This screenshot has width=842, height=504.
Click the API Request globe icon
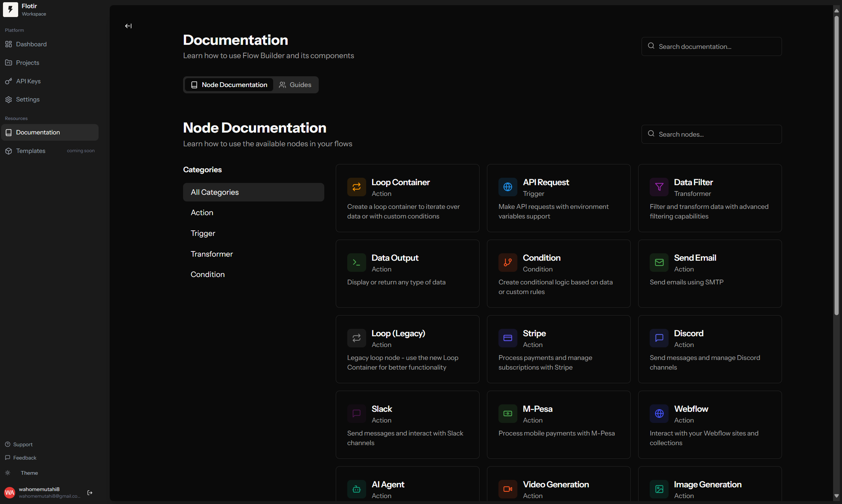tap(507, 187)
